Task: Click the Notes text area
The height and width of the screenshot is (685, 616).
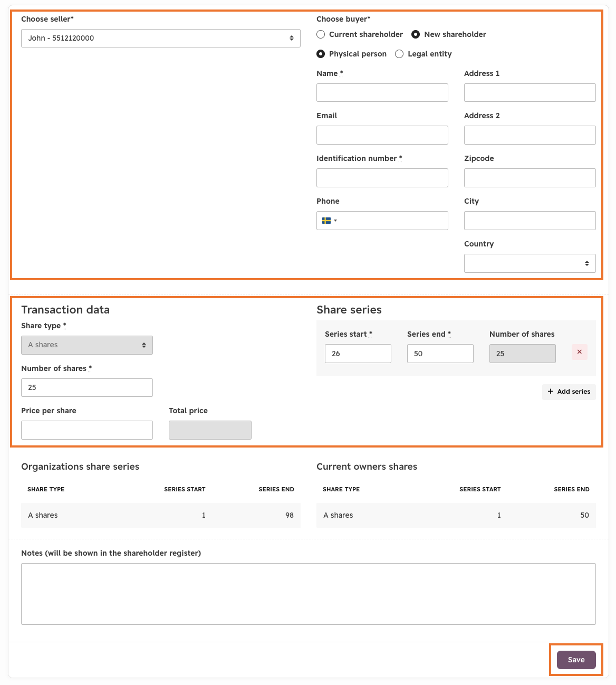Action: [309, 594]
